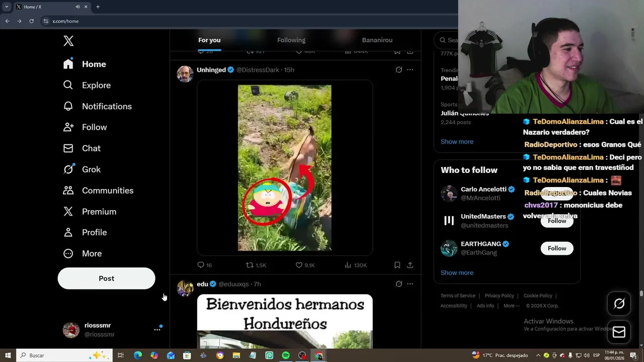
Task: Open more options on edu post
Action: tap(410, 284)
